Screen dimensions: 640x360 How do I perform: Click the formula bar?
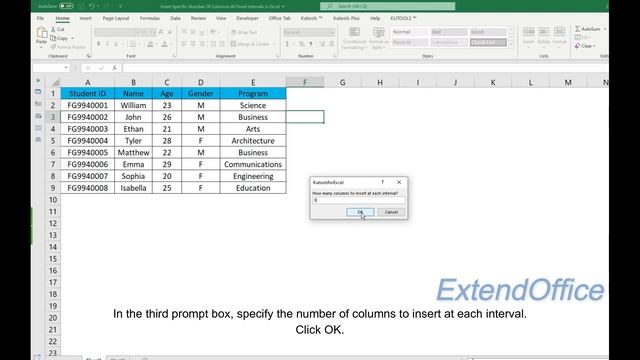click(365, 68)
